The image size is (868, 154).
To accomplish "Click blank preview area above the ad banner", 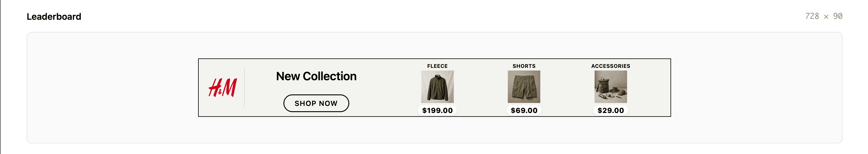I will pyautogui.click(x=434, y=45).
